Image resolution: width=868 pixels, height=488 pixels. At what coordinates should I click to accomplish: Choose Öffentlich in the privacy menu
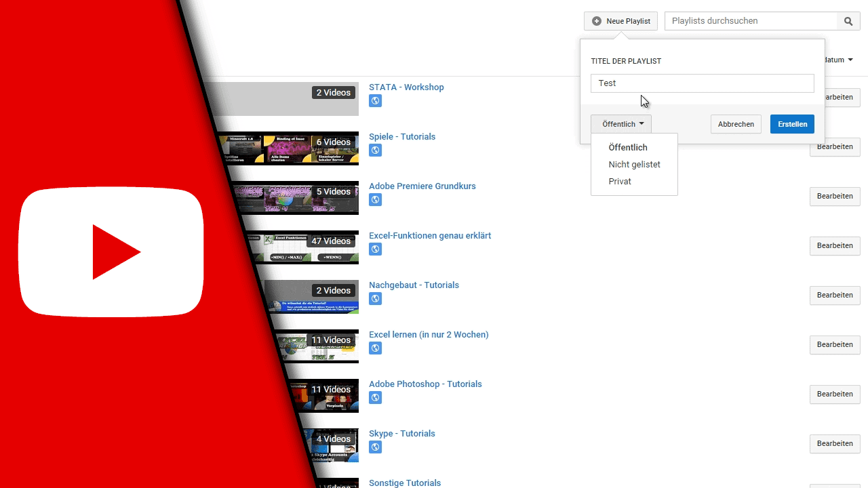click(628, 147)
